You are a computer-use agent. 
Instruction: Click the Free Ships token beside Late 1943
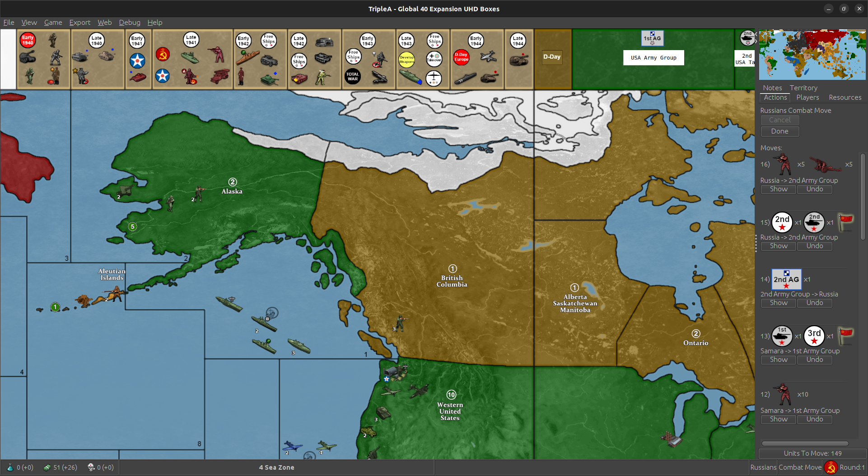coord(434,41)
